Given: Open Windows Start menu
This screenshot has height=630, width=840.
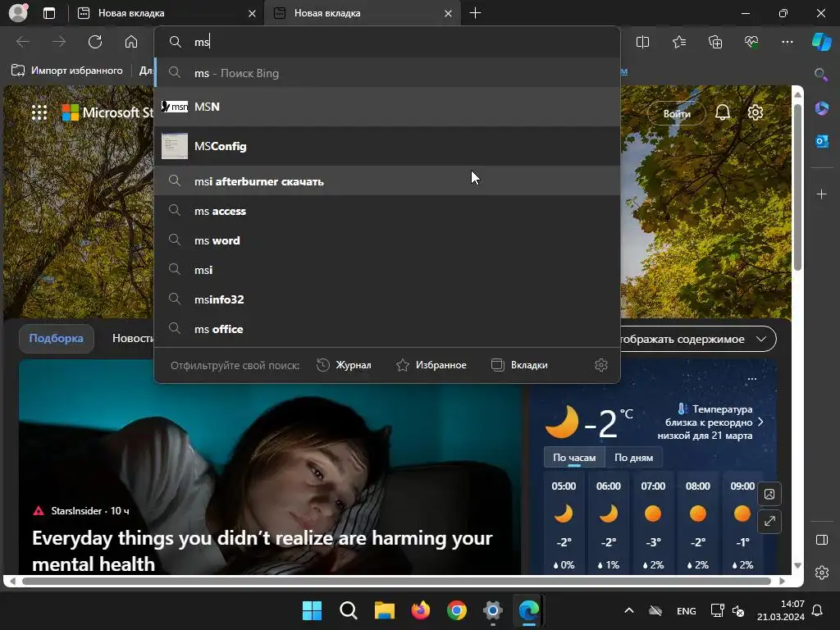Looking at the screenshot, I should tap(312, 610).
